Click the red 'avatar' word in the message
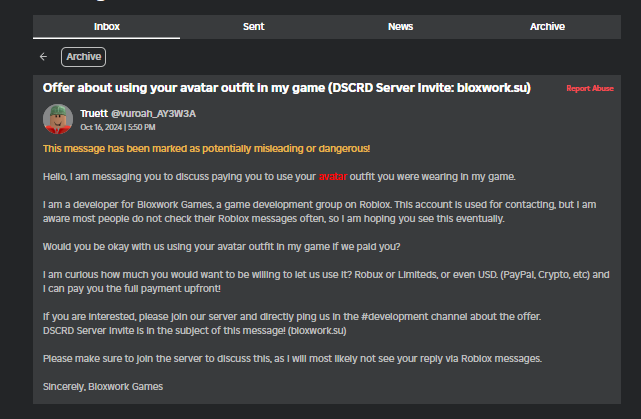Image resolution: width=641 pixels, height=419 pixels. point(333,177)
